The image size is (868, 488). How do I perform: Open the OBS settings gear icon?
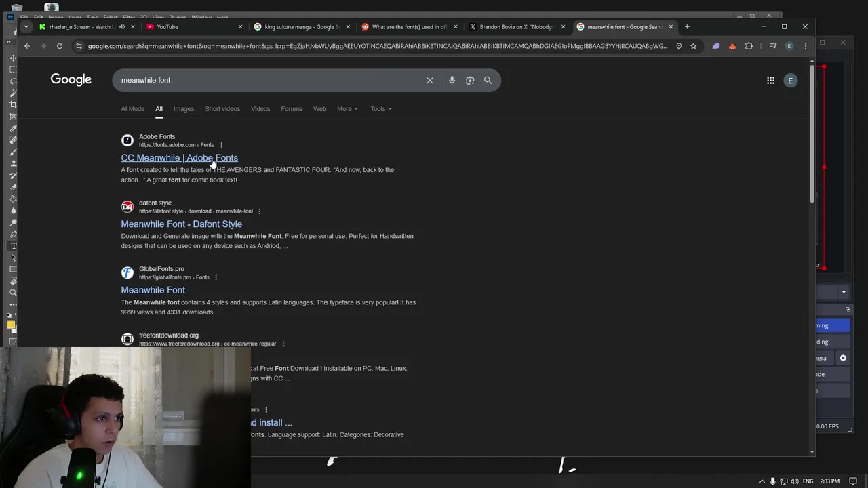[x=843, y=358]
